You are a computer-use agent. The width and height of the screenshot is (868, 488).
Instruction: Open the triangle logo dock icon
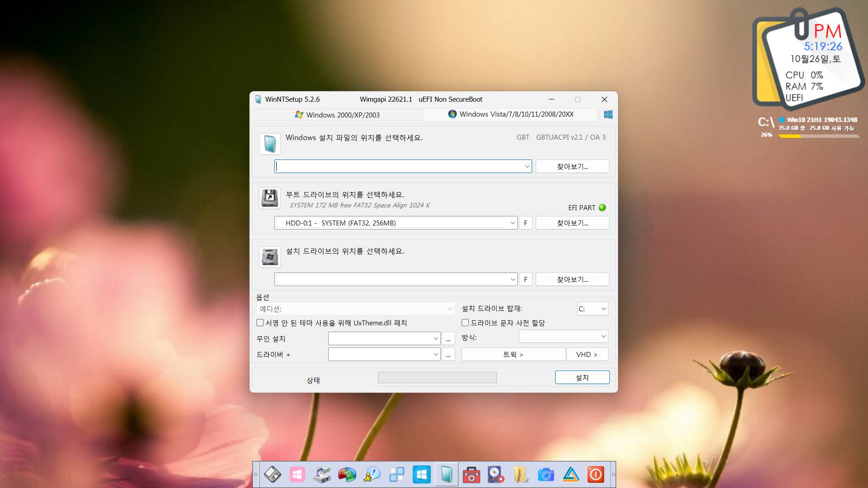571,474
